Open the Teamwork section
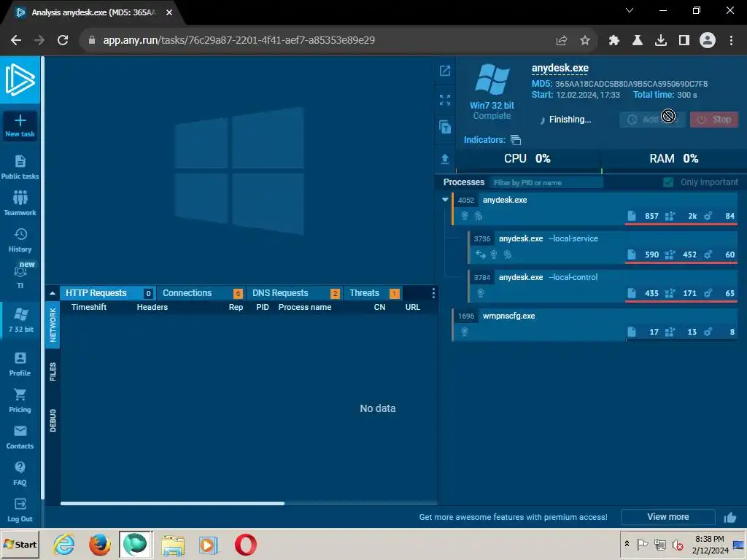 (20, 203)
